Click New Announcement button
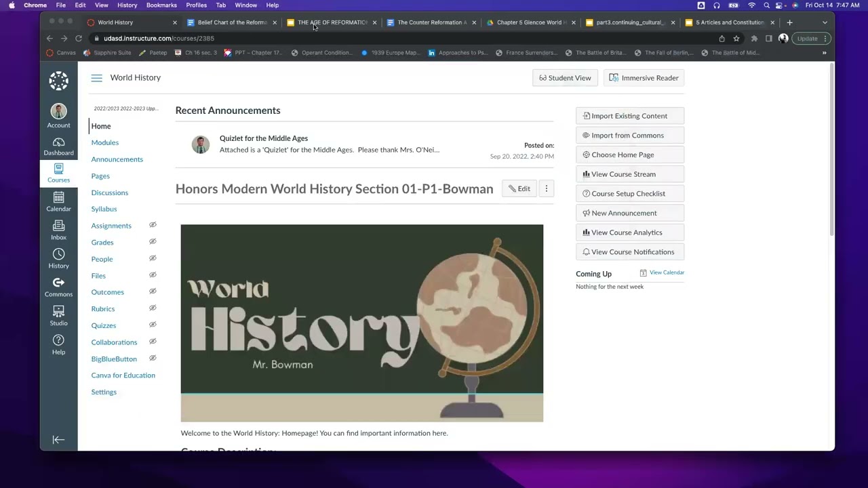This screenshot has width=868, height=488. point(630,213)
